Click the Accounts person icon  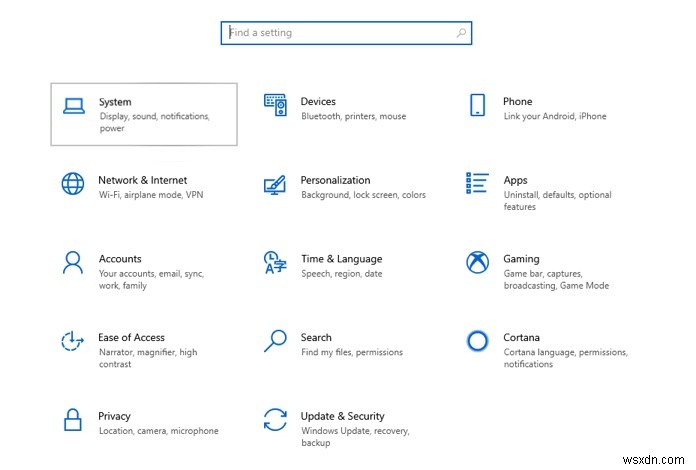pos(73,262)
